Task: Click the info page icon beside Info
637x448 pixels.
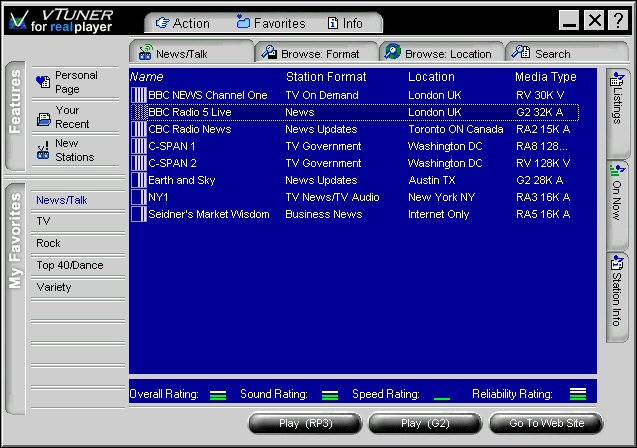Action: click(x=333, y=23)
